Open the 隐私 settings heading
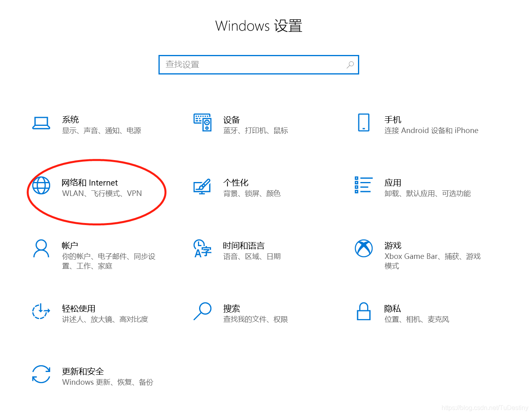Screen dimensions: 532x415 pos(393,309)
